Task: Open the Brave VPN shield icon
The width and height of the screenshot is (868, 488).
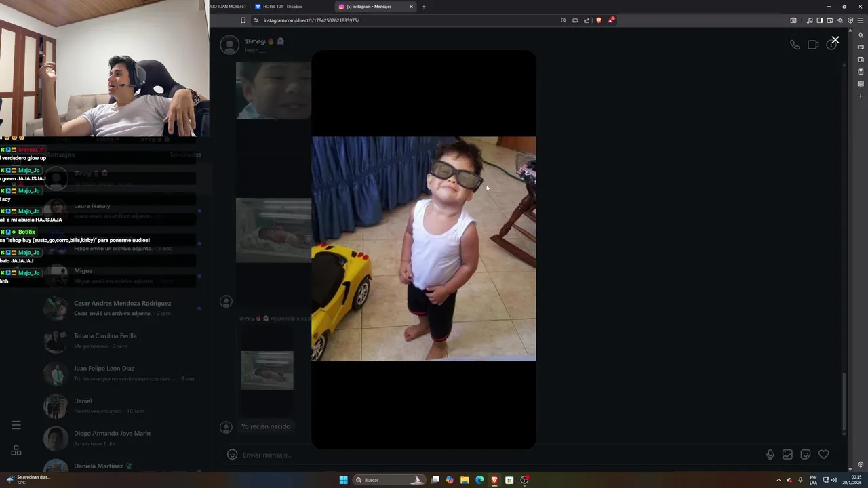Action: [x=850, y=20]
